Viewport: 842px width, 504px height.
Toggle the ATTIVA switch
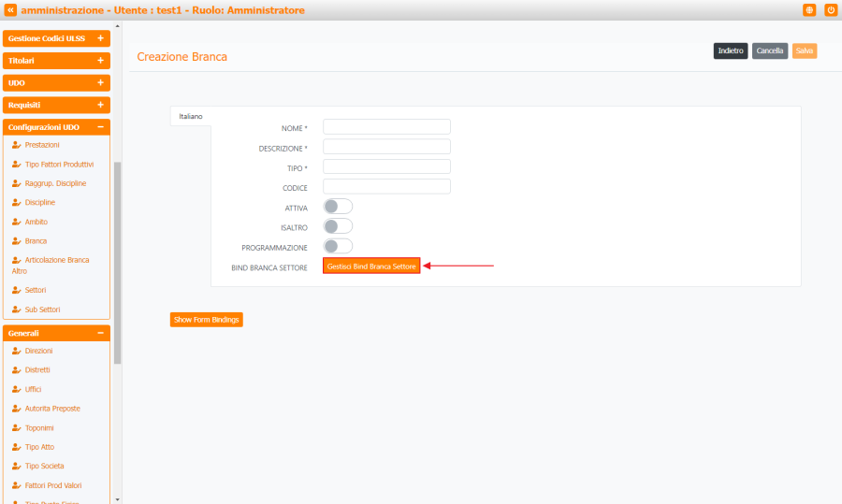tap(337, 207)
